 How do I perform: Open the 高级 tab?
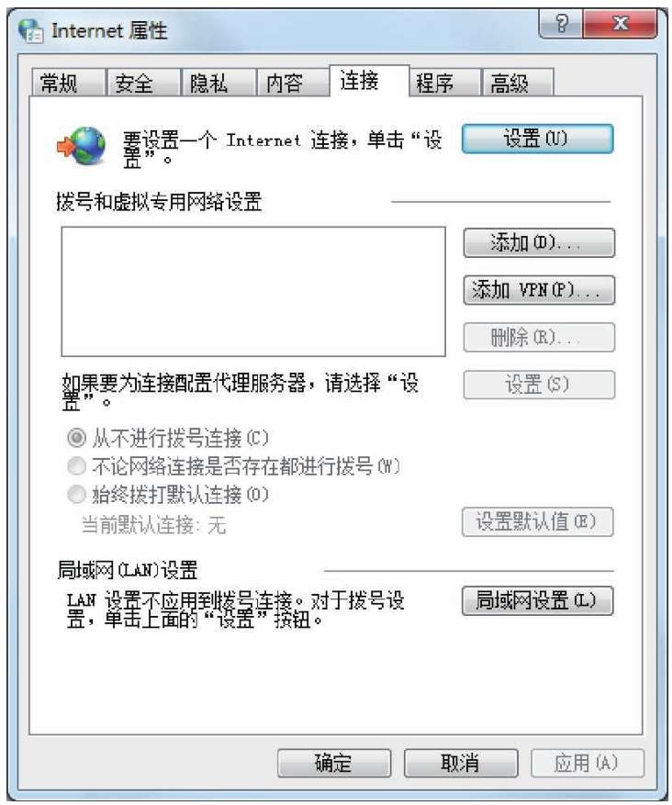tap(518, 83)
